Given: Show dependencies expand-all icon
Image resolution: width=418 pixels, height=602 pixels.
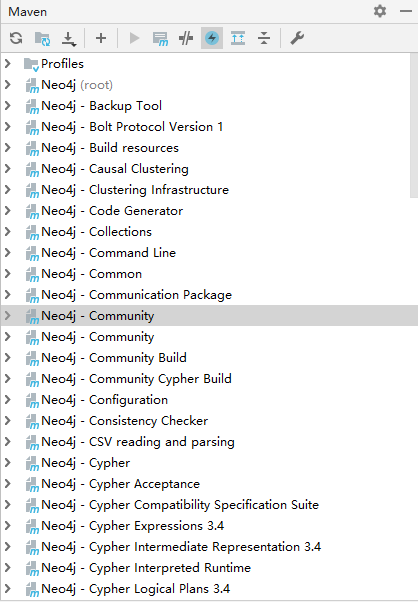Looking at the screenshot, I should pos(238,38).
